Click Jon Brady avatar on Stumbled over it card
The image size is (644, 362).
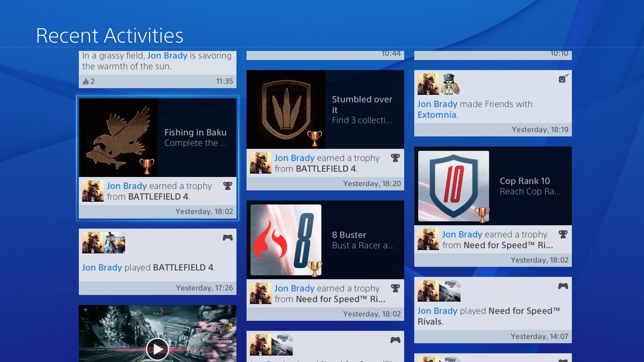(261, 163)
